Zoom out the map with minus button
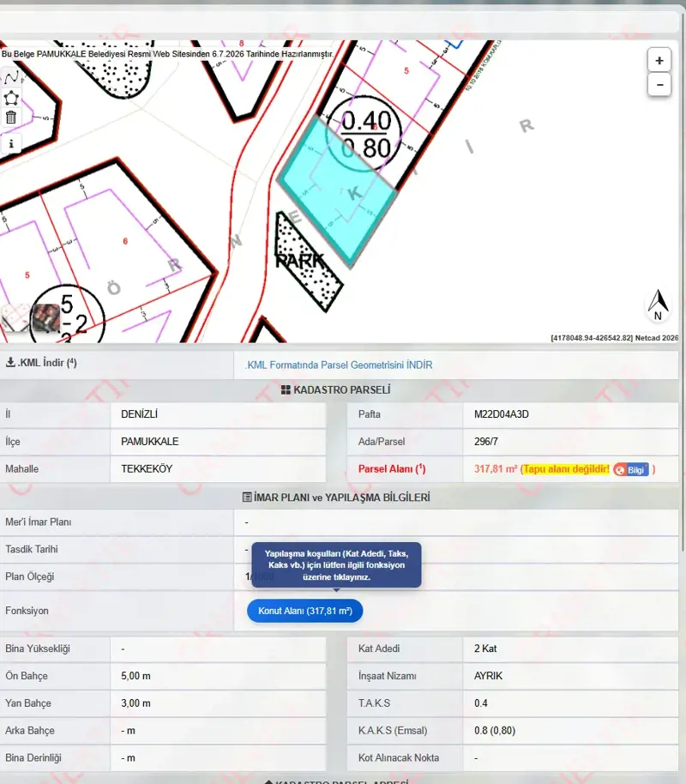This screenshot has height=784, width=686. [x=659, y=85]
